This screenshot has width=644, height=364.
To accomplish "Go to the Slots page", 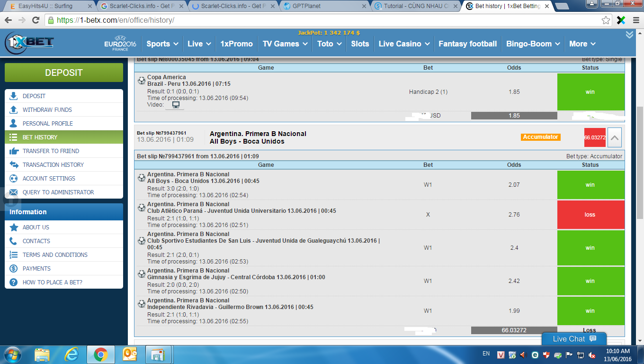I will 360,44.
